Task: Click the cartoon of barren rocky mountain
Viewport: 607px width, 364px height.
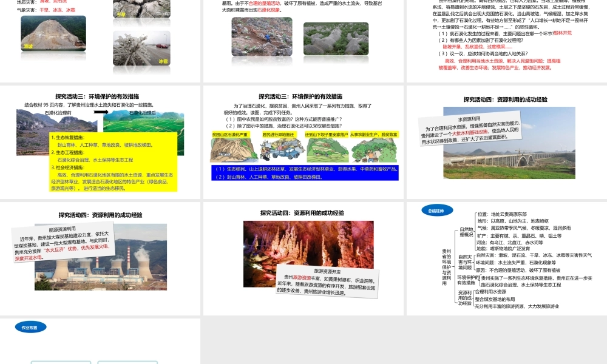Action: click(x=234, y=150)
